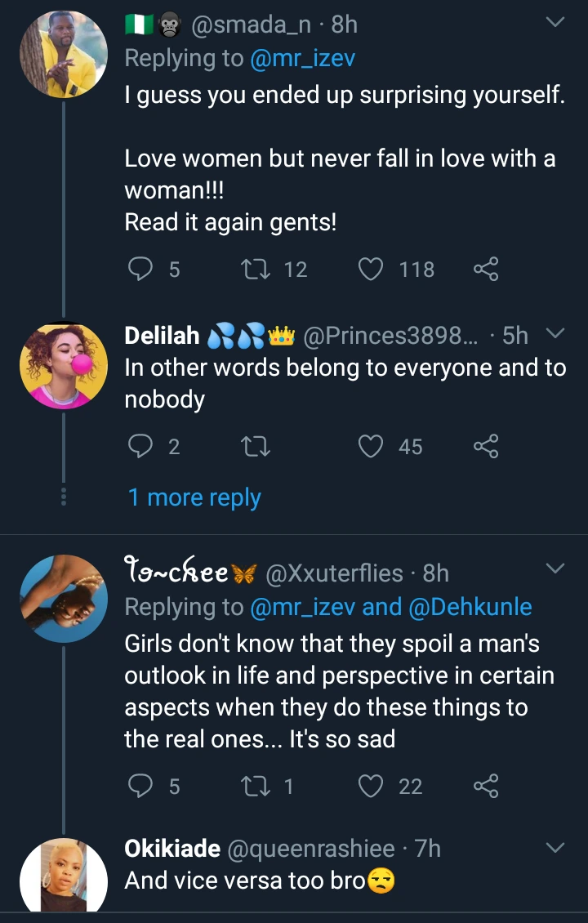Show 1 more reply
The width and height of the screenshot is (588, 923).
(194, 497)
